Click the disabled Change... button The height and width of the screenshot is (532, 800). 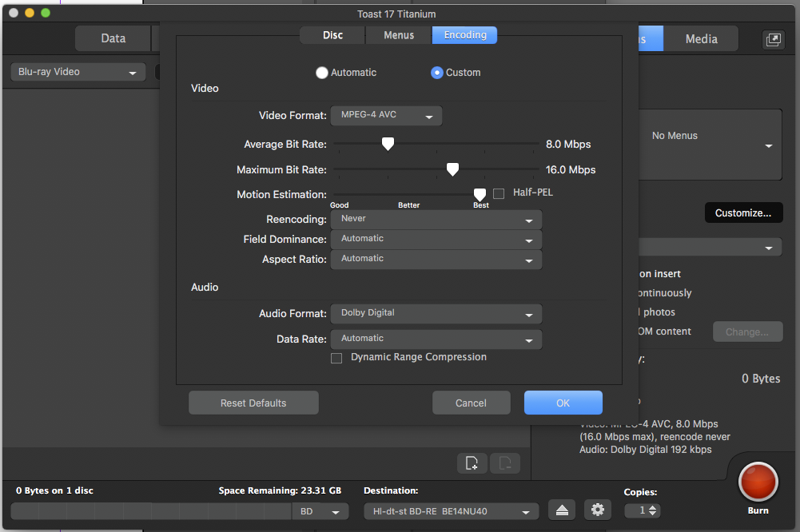click(x=747, y=332)
